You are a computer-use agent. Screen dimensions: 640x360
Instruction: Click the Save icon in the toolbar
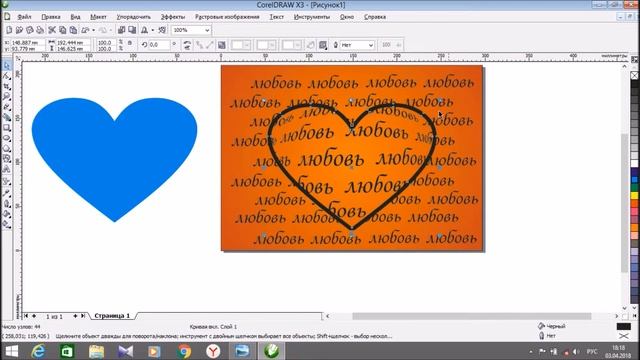tap(29, 30)
